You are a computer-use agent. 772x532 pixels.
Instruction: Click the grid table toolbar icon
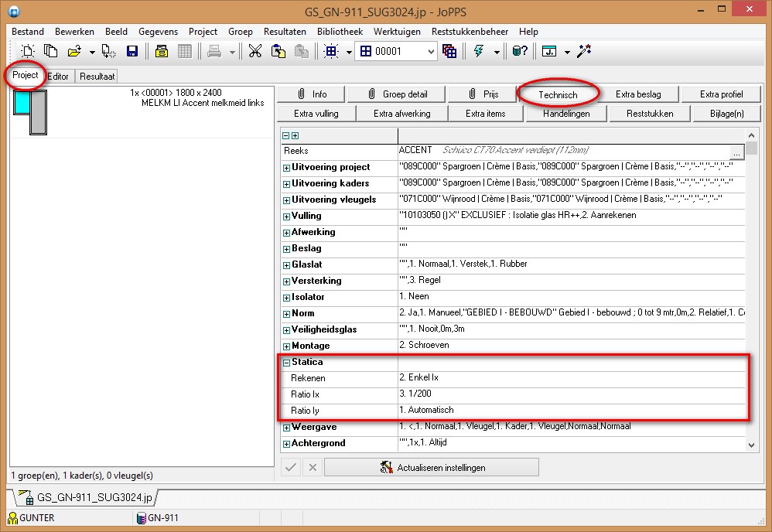185,51
